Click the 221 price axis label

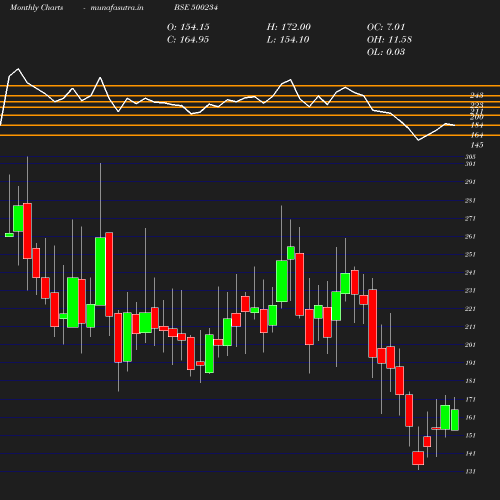(470, 309)
